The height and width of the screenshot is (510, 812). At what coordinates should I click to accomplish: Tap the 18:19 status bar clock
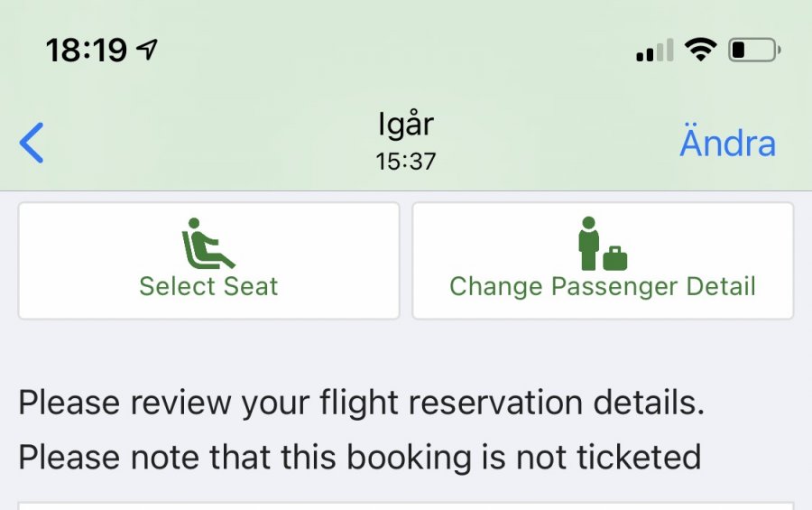86,51
